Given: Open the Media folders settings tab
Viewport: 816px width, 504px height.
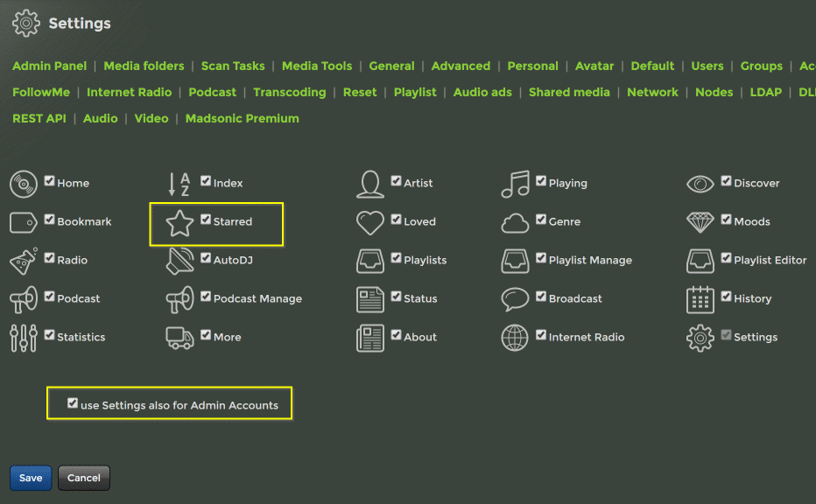Looking at the screenshot, I should click(144, 66).
